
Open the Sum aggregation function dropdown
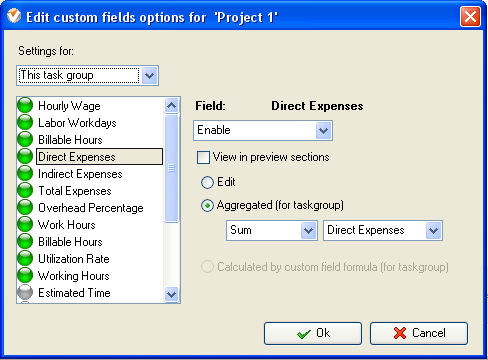(308, 230)
